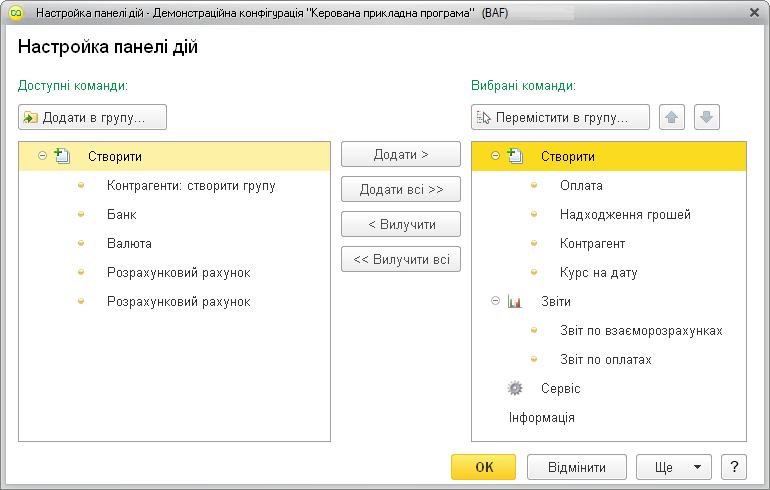Click the Відмінити button

coord(577,467)
